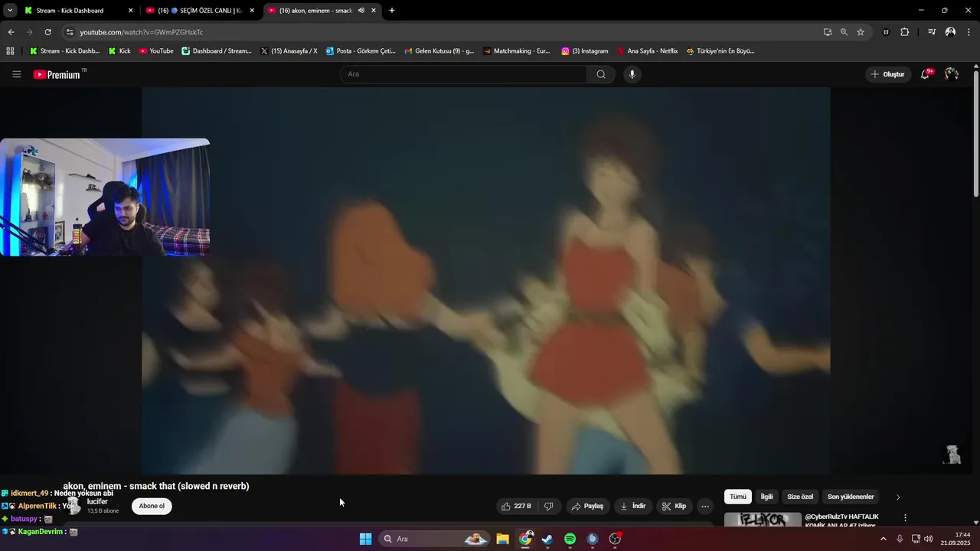Switch to 'SEÇİM ÖZEL CANLI' browser tab
The image size is (980, 551).
pos(201,11)
